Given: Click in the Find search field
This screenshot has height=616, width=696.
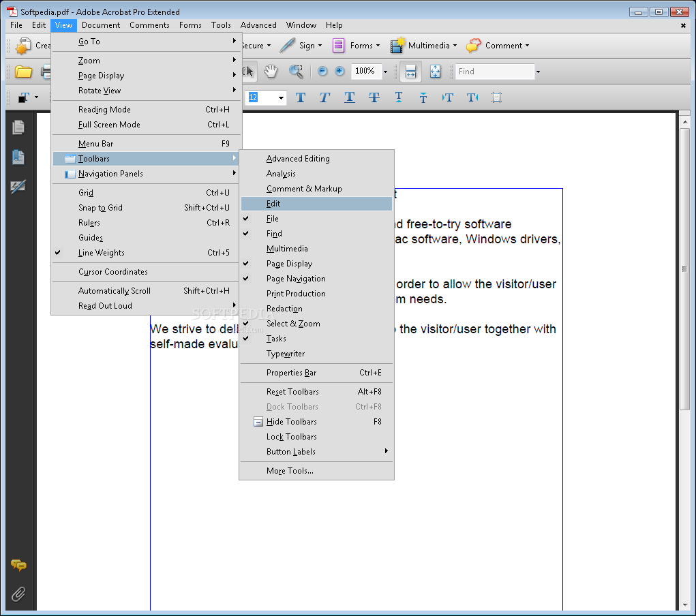Looking at the screenshot, I should (494, 72).
